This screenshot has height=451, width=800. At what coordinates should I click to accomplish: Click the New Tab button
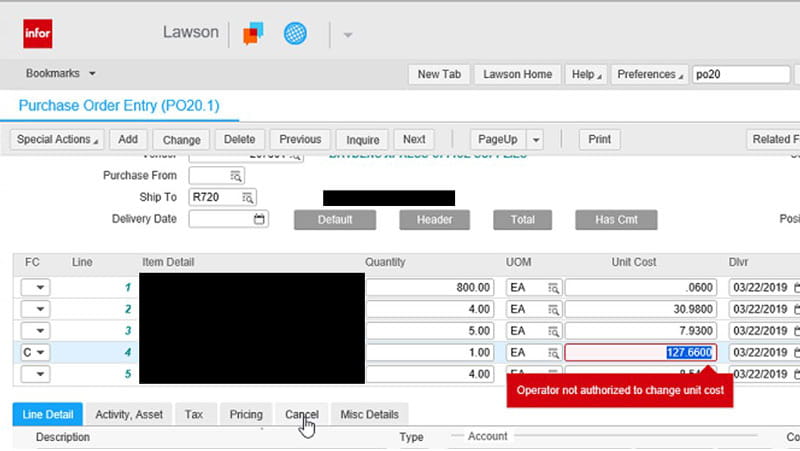[x=439, y=74]
